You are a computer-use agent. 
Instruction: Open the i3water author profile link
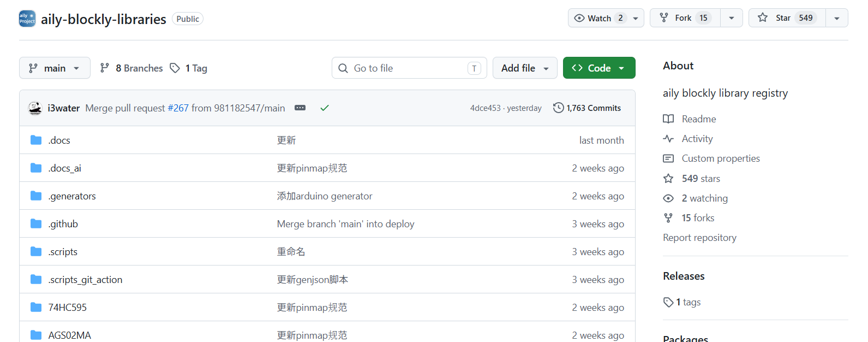click(x=64, y=108)
